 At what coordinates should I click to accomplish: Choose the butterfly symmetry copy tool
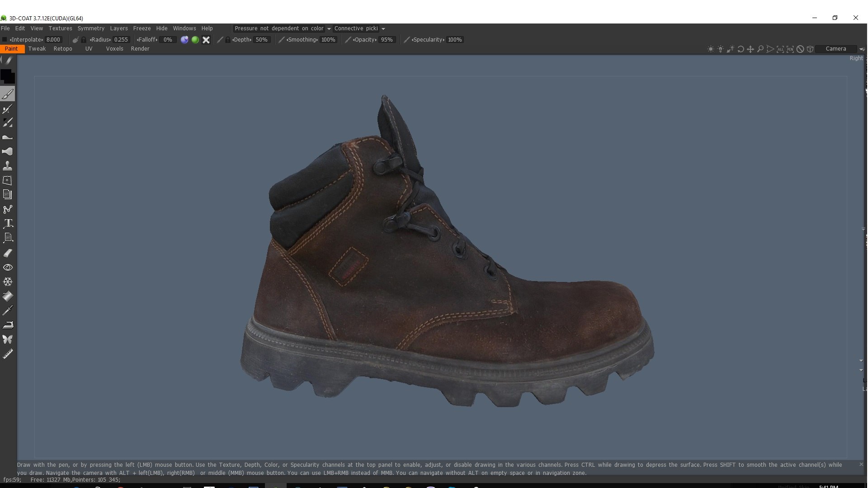[8, 339]
